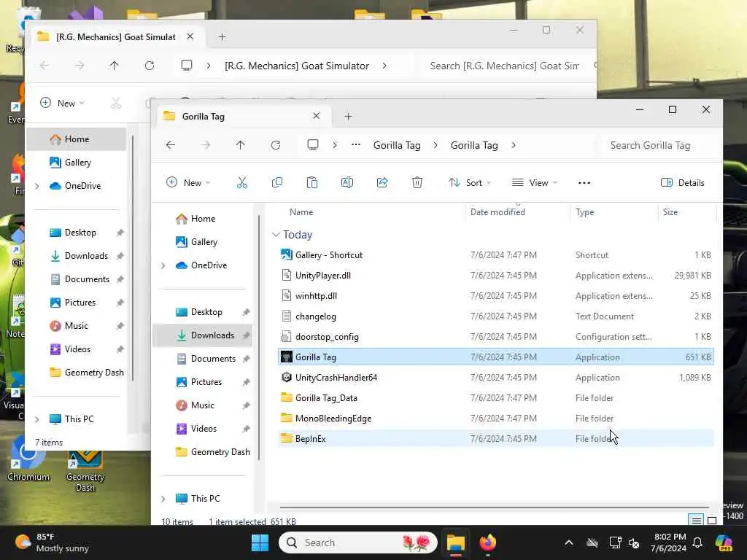Click the monitor icon in Gorilla Tag address bar
The width and height of the screenshot is (747, 560).
coord(313,145)
